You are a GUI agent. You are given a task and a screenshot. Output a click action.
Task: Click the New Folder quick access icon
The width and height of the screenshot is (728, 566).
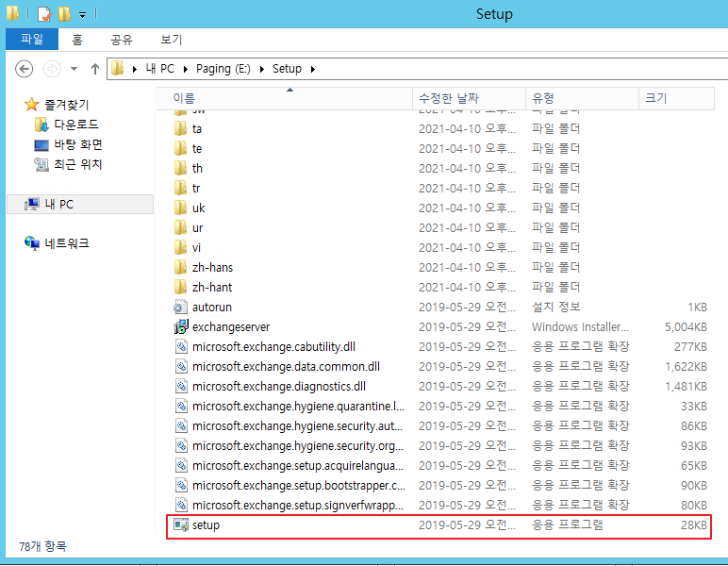pyautogui.click(x=64, y=14)
